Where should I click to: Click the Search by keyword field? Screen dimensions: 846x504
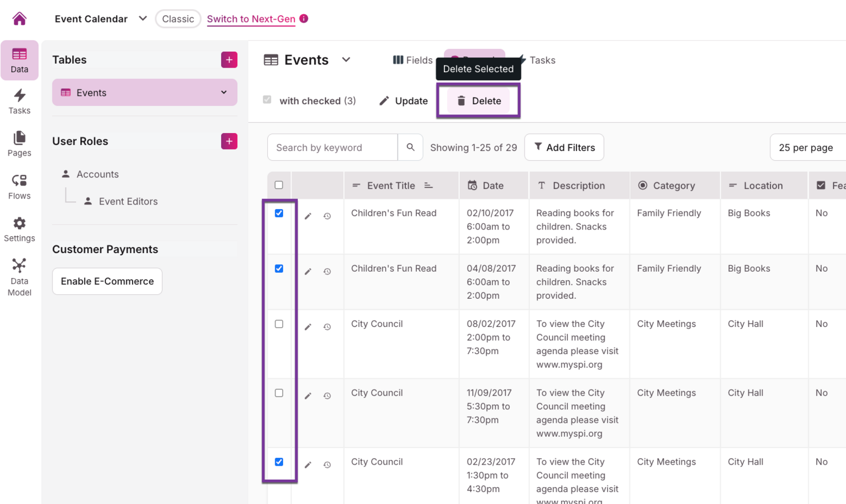tap(333, 148)
